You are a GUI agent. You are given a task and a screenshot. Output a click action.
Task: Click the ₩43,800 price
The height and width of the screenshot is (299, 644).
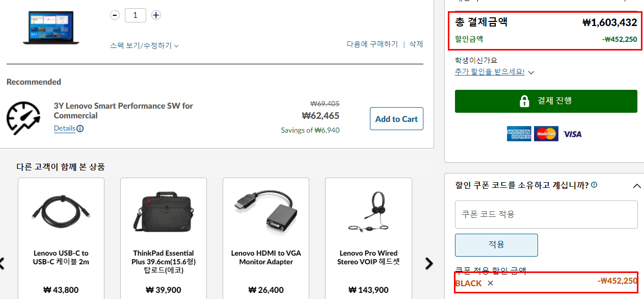61,290
